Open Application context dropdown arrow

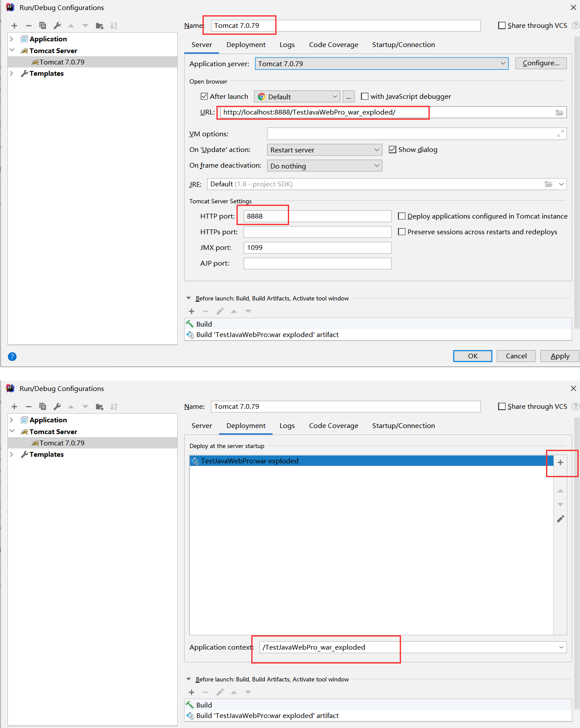click(x=562, y=647)
